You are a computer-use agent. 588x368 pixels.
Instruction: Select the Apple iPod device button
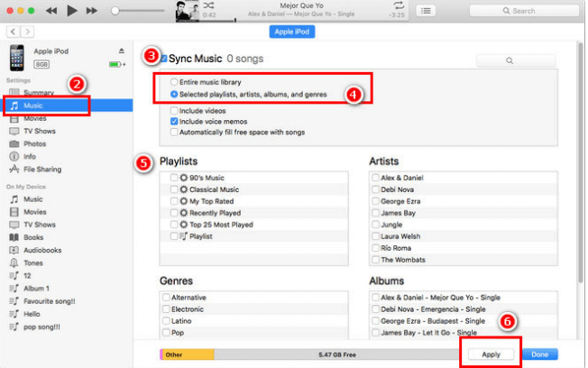292,32
